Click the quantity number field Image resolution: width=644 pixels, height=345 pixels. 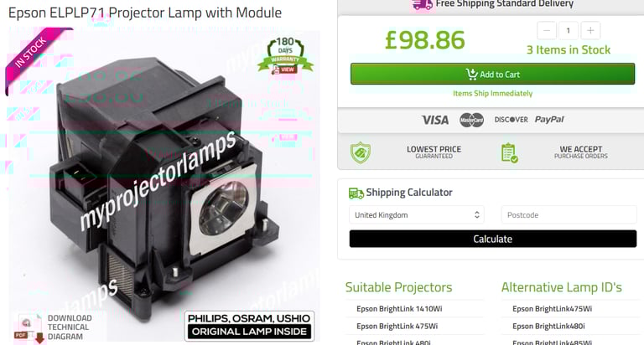569,31
